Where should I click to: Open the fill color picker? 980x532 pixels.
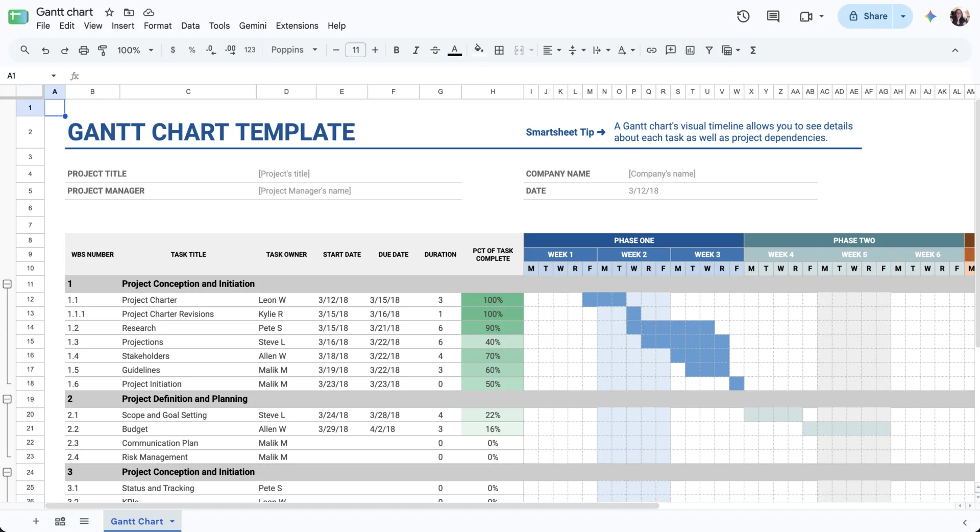479,50
